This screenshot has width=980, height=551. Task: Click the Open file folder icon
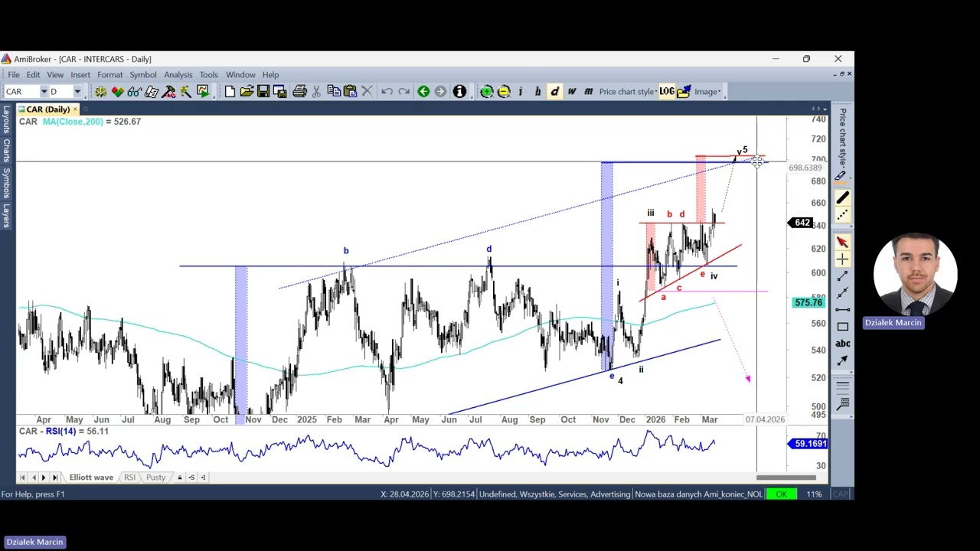pyautogui.click(x=247, y=92)
